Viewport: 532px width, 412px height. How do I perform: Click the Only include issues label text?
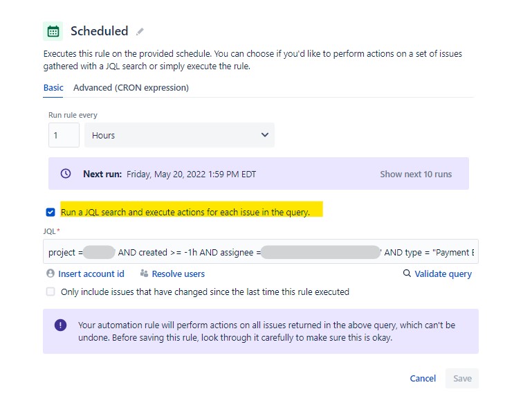tap(205, 292)
